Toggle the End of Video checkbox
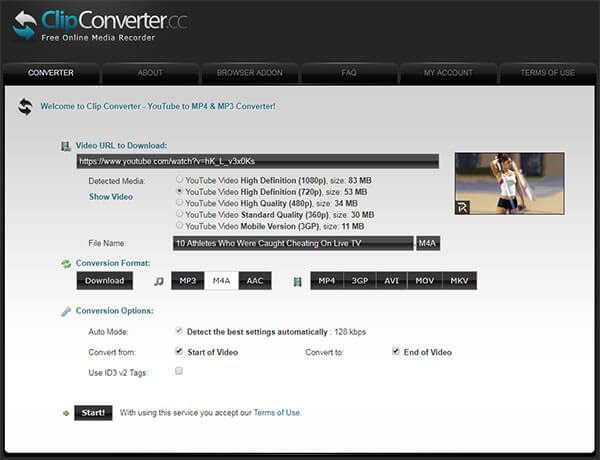 pyautogui.click(x=397, y=352)
